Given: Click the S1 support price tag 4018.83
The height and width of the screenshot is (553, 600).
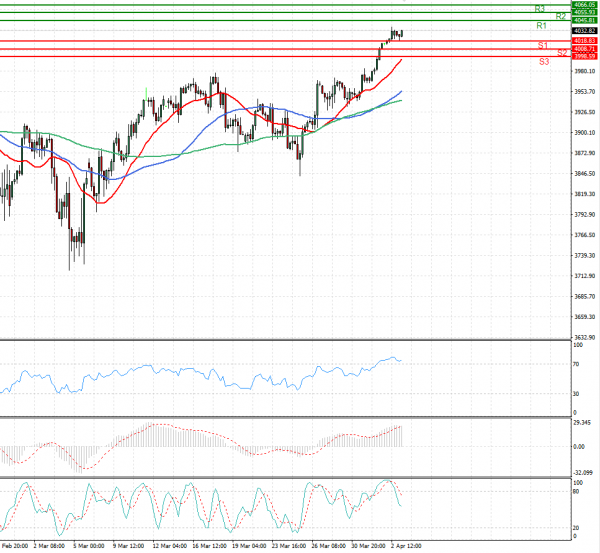Looking at the screenshot, I should (x=584, y=41).
